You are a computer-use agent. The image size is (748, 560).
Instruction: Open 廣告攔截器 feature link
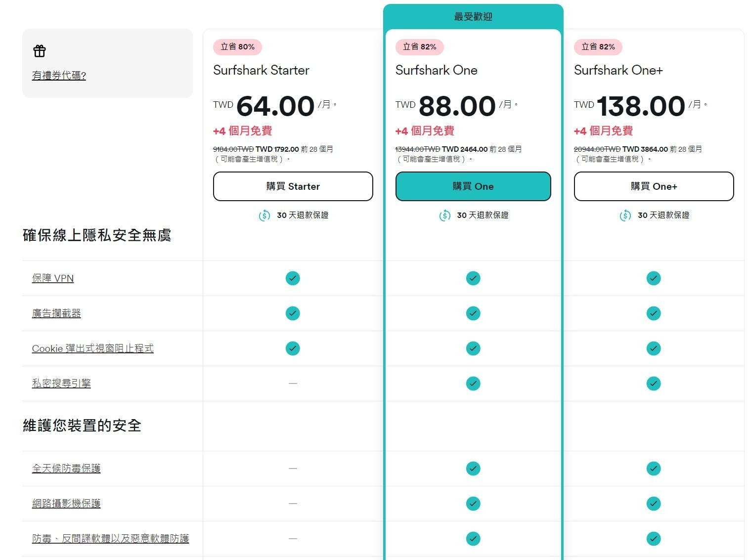pyautogui.click(x=56, y=313)
